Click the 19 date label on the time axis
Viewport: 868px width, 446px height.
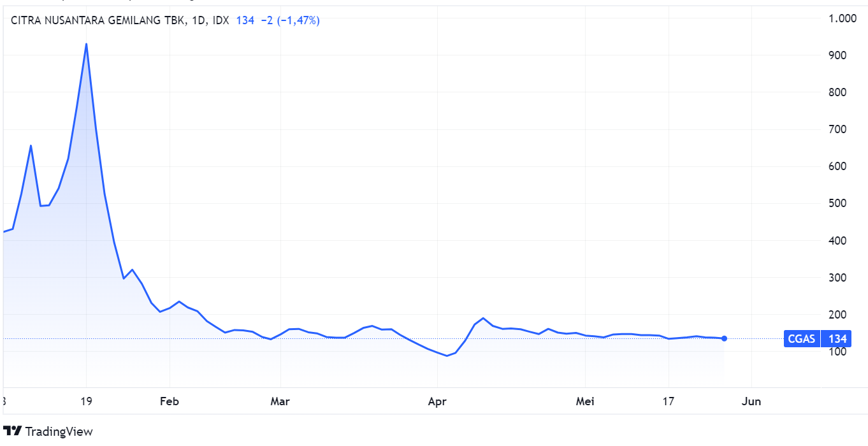pyautogui.click(x=87, y=401)
